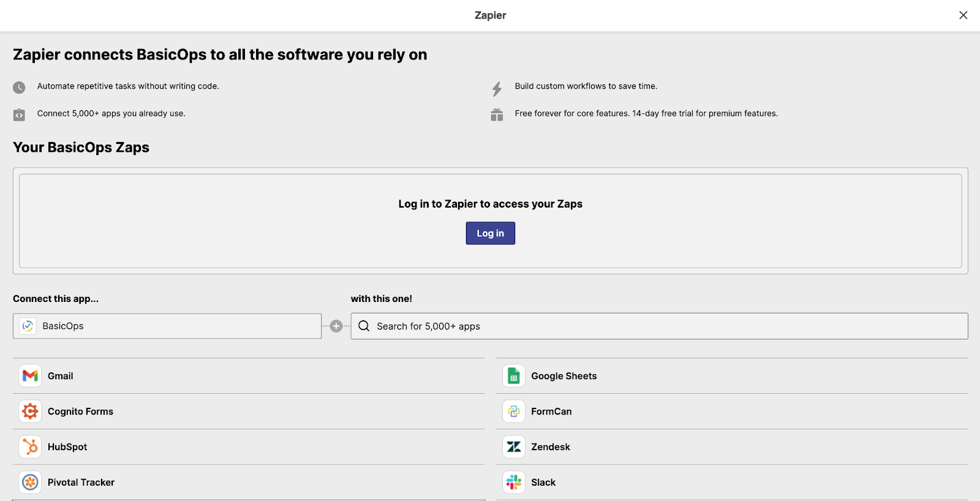The width and height of the screenshot is (980, 501).
Task: Select HubSpot from the app list
Action: point(249,447)
